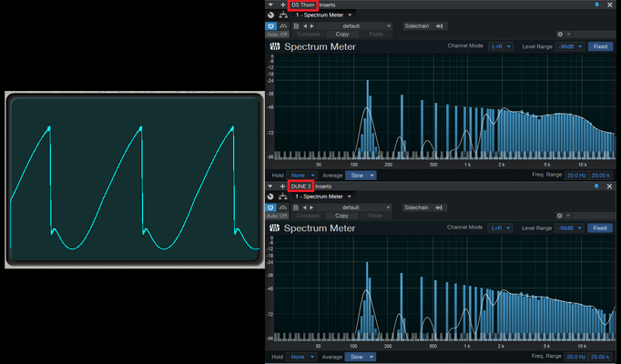Open Level Range -96dB dropdown in bottom meter
Screen dimensions: 621x364
coord(570,227)
